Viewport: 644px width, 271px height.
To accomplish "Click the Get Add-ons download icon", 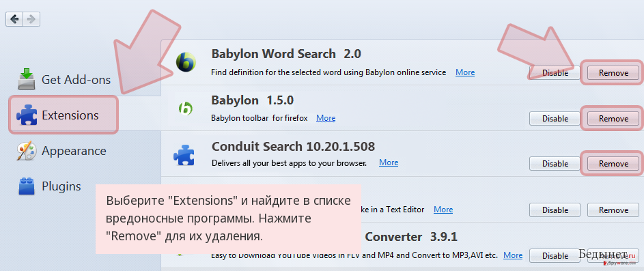I will pyautogui.click(x=27, y=79).
